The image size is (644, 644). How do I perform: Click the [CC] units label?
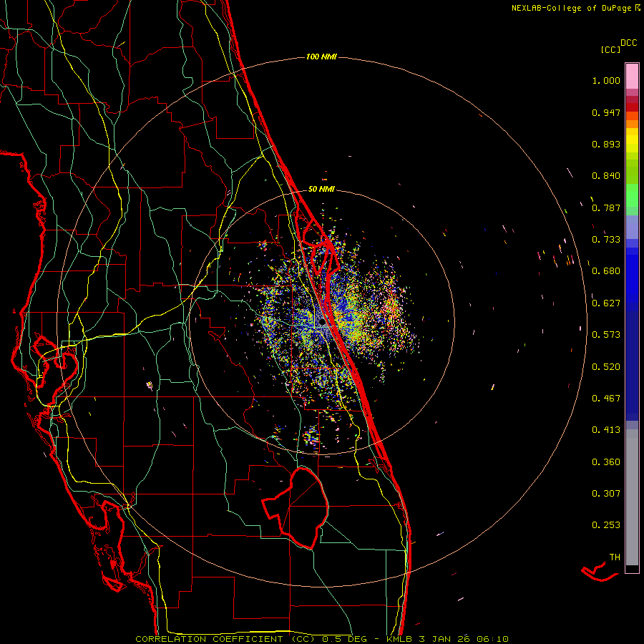(611, 49)
